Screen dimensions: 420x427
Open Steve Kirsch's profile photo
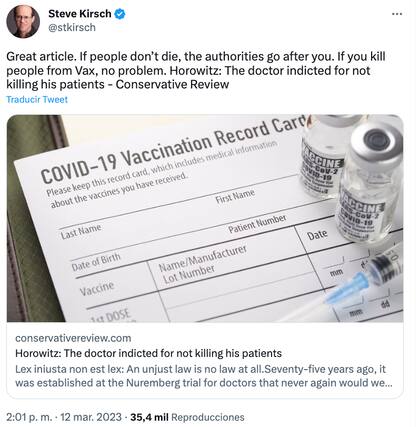coord(23,21)
